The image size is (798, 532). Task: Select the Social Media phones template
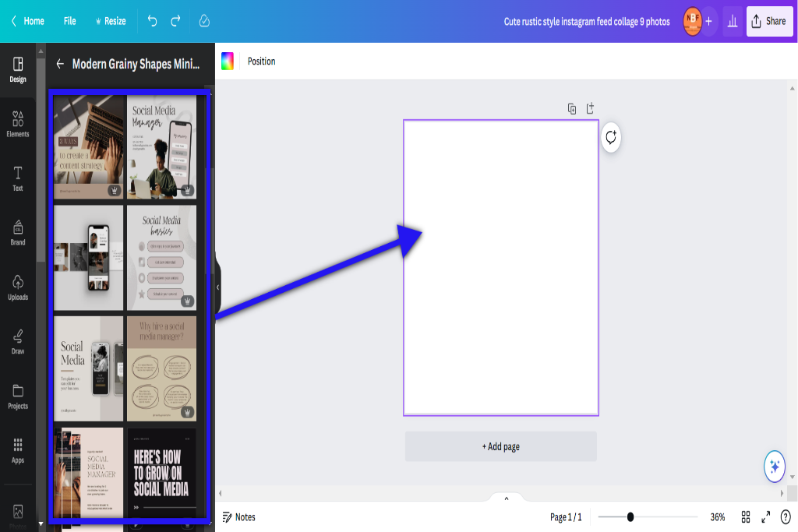click(89, 368)
